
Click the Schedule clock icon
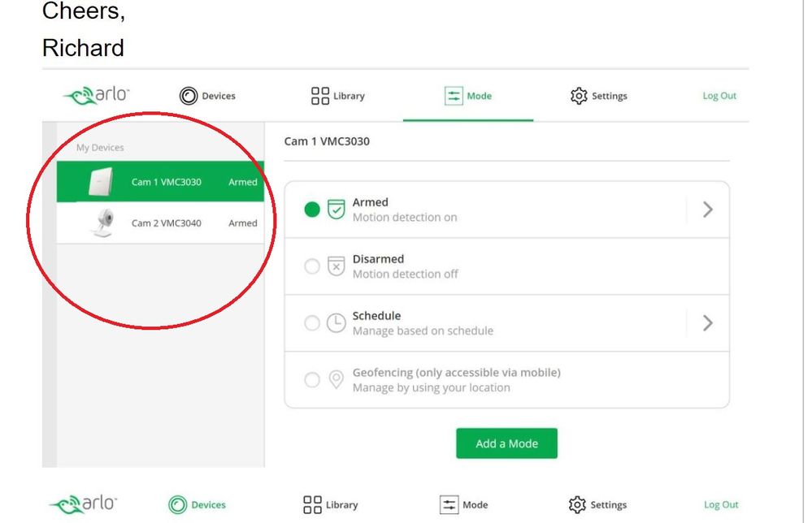(336, 322)
